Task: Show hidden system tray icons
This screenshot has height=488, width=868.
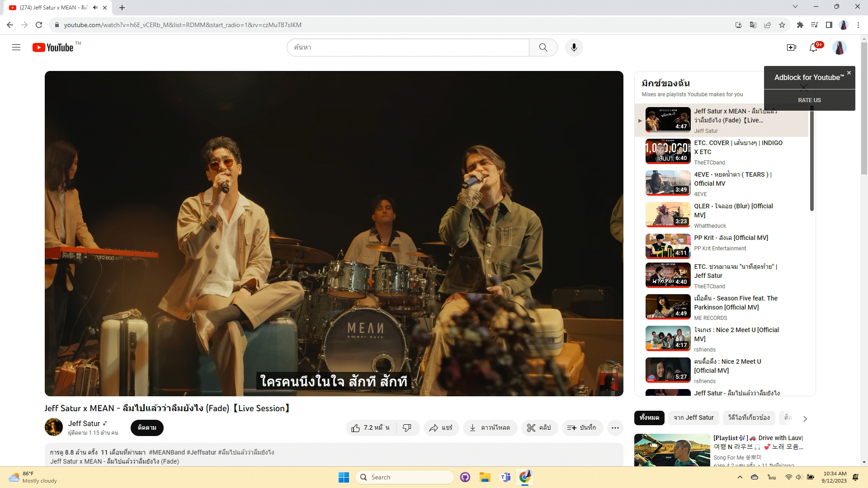Action: 740,477
